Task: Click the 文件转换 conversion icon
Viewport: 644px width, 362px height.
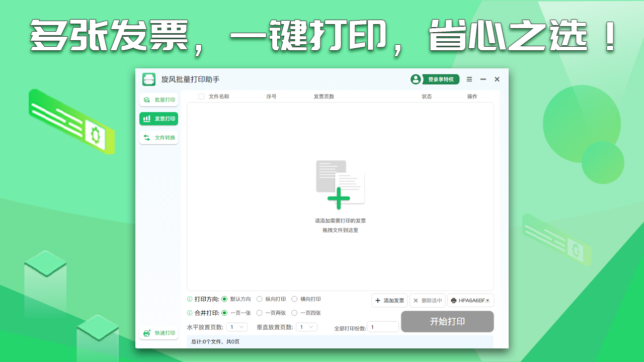Action: click(146, 137)
